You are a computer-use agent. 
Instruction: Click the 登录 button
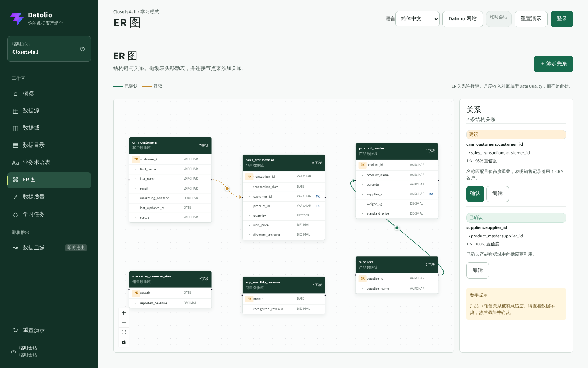(562, 19)
